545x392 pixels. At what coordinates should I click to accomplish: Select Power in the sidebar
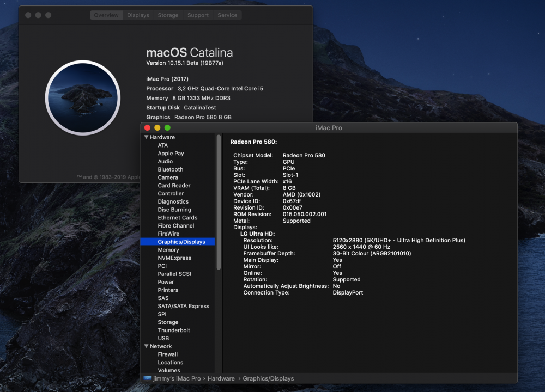(x=166, y=282)
